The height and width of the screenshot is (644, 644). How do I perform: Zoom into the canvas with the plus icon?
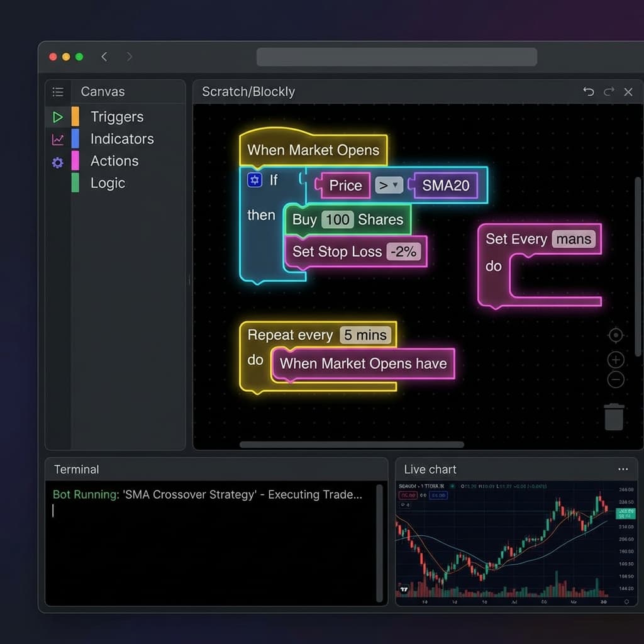click(x=615, y=359)
